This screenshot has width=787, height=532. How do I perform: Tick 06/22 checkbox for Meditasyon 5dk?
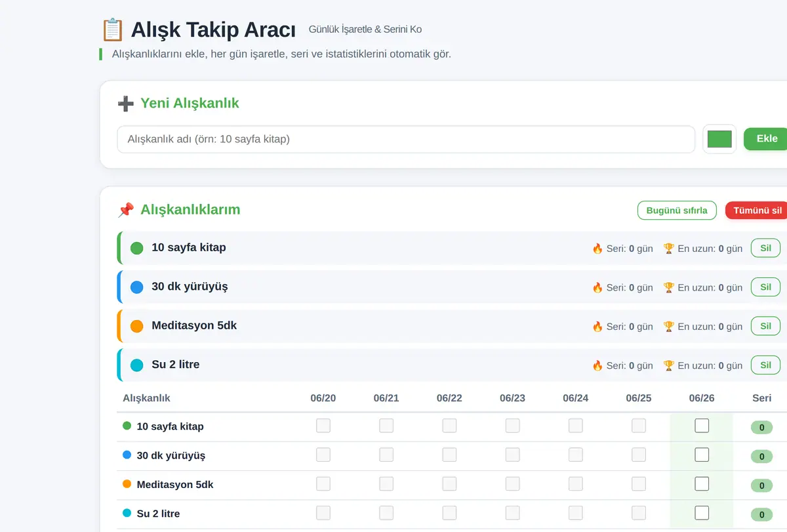[449, 484]
